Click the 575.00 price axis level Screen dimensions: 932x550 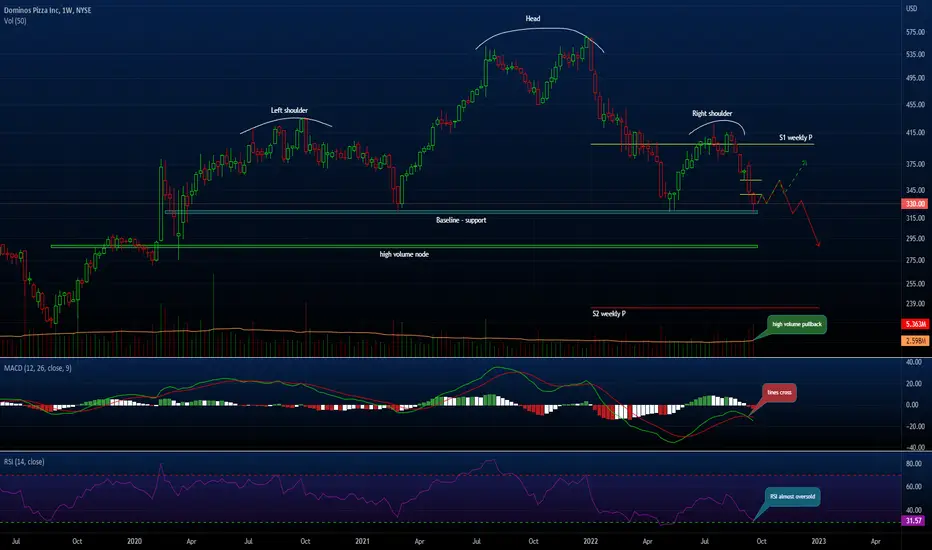point(915,32)
